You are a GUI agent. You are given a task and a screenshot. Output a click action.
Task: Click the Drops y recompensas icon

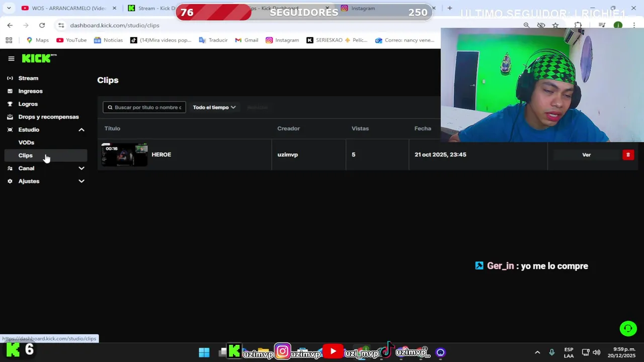tap(10, 117)
